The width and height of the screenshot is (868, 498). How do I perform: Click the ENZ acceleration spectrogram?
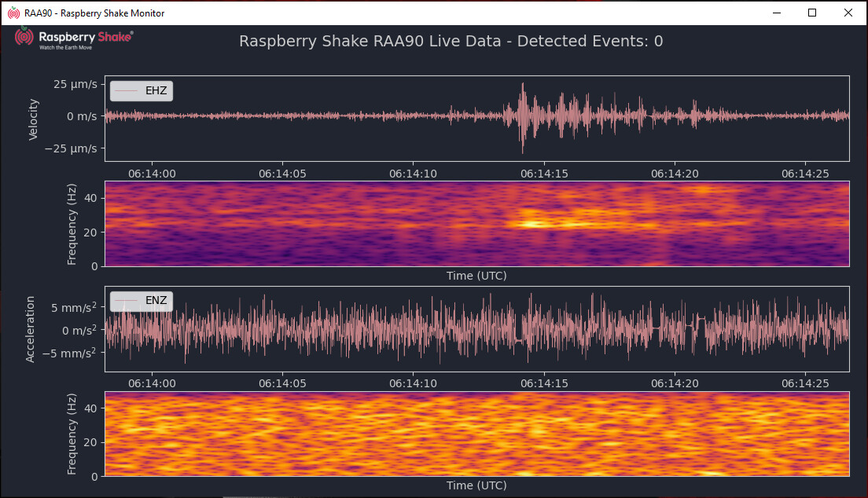click(x=476, y=434)
